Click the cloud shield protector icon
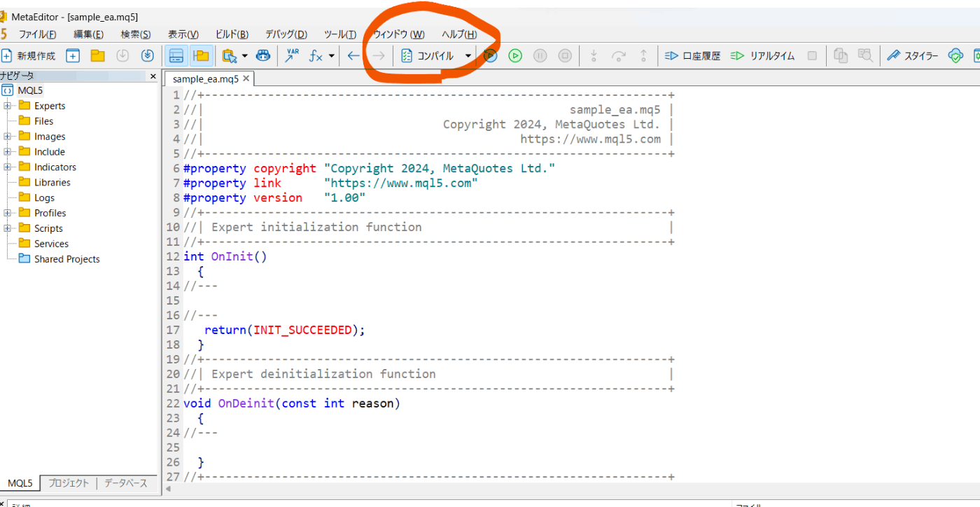The width and height of the screenshot is (980, 507). [x=955, y=56]
